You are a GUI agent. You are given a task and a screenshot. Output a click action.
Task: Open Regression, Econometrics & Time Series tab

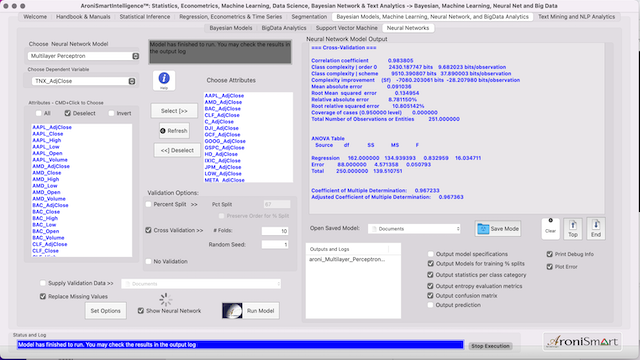click(x=231, y=17)
